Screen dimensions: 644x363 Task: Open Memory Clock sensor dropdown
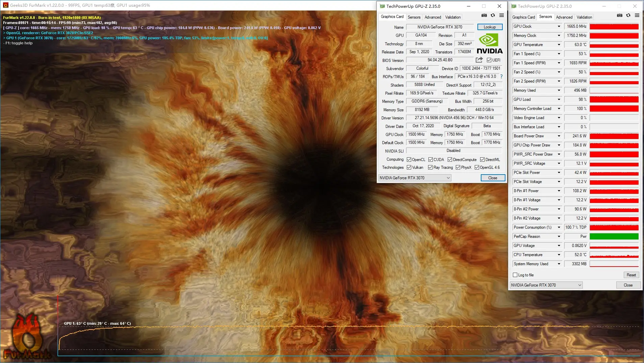pyautogui.click(x=559, y=36)
